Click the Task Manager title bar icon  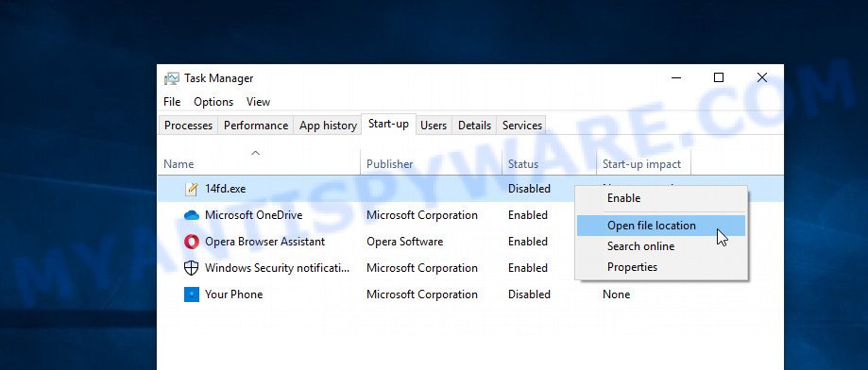click(x=172, y=78)
